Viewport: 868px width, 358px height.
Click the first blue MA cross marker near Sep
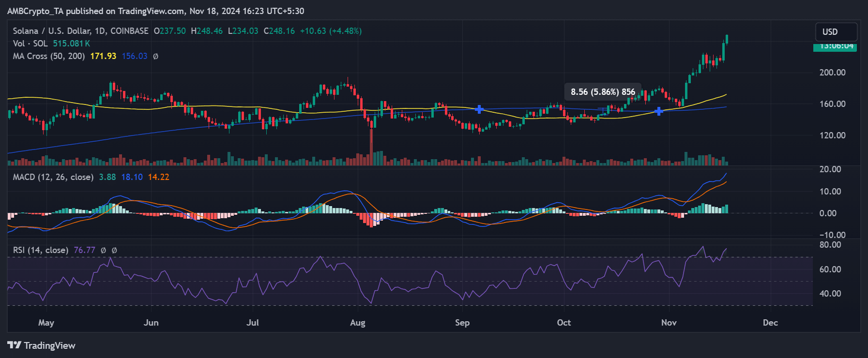tap(479, 109)
